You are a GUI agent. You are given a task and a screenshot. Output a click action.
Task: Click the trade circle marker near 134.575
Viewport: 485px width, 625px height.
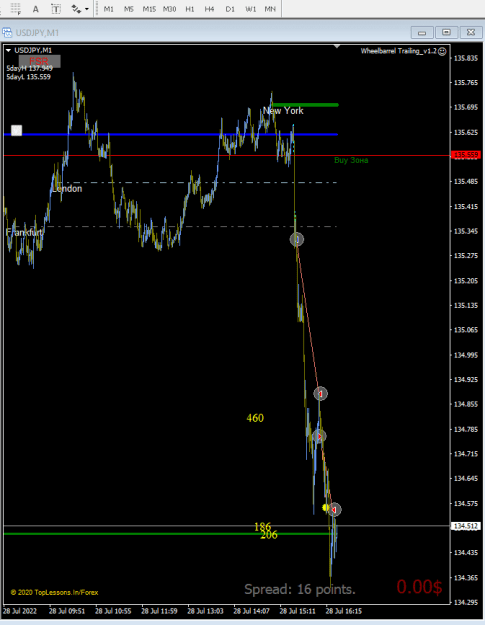click(x=334, y=509)
